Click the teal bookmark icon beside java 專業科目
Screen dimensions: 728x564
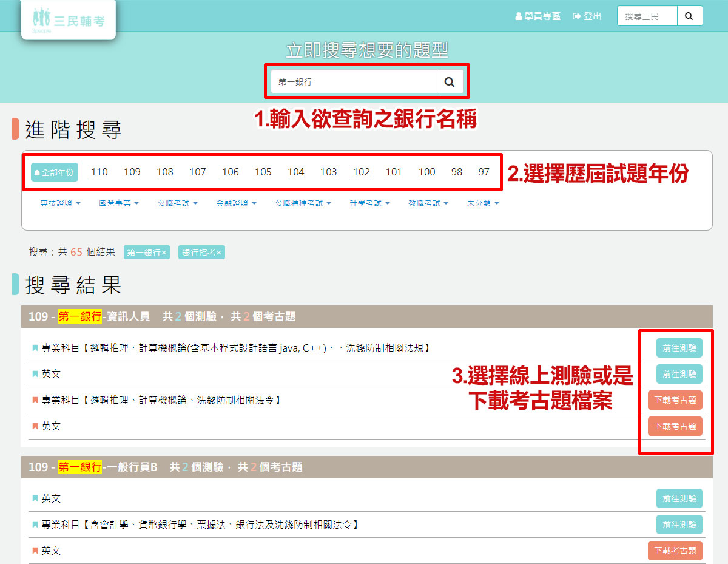click(x=35, y=348)
